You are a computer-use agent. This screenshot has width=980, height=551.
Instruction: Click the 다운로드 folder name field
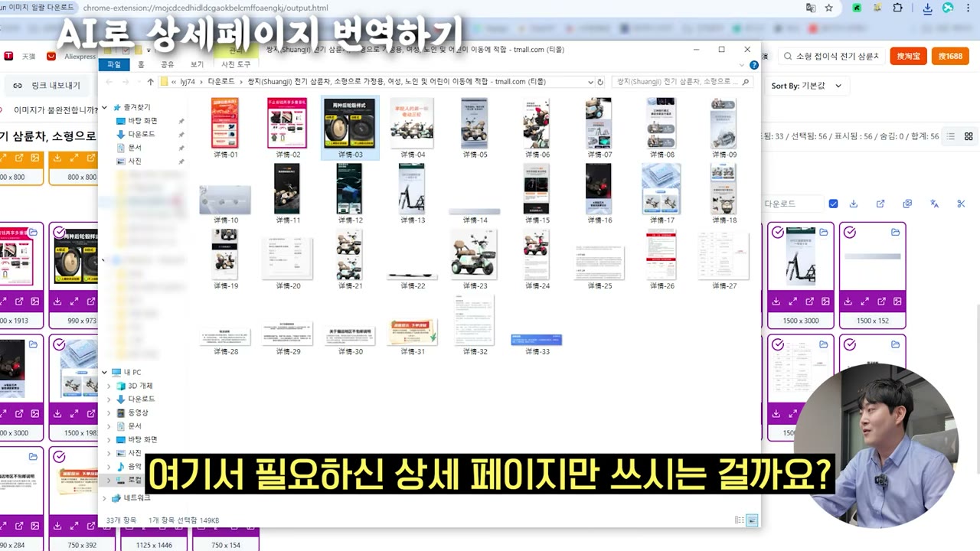click(x=793, y=204)
